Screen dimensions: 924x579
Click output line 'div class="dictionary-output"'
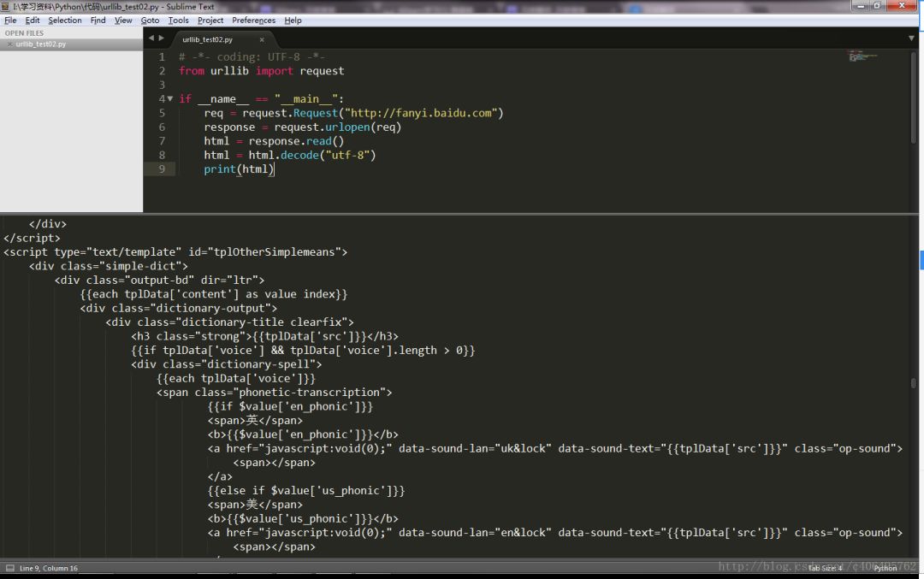coord(179,308)
